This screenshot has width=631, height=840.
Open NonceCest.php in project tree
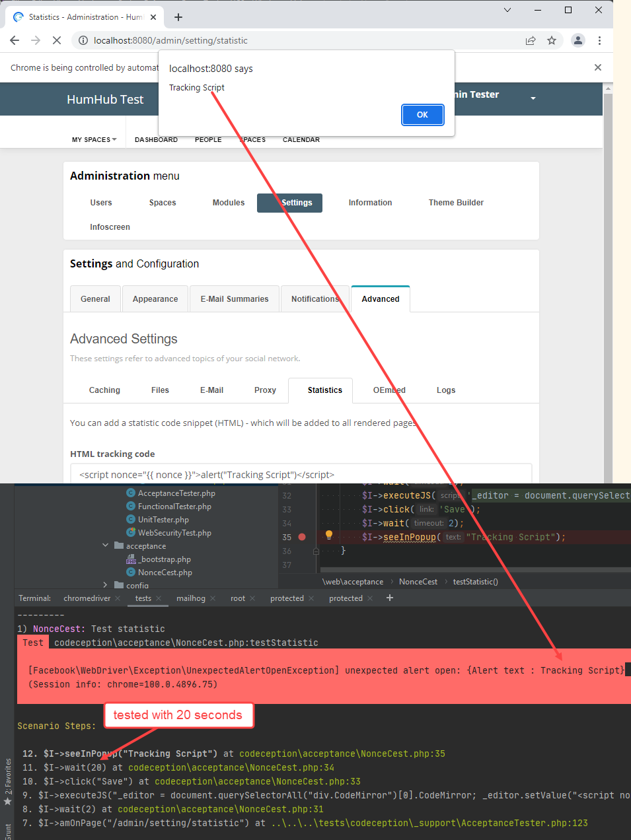point(165,573)
